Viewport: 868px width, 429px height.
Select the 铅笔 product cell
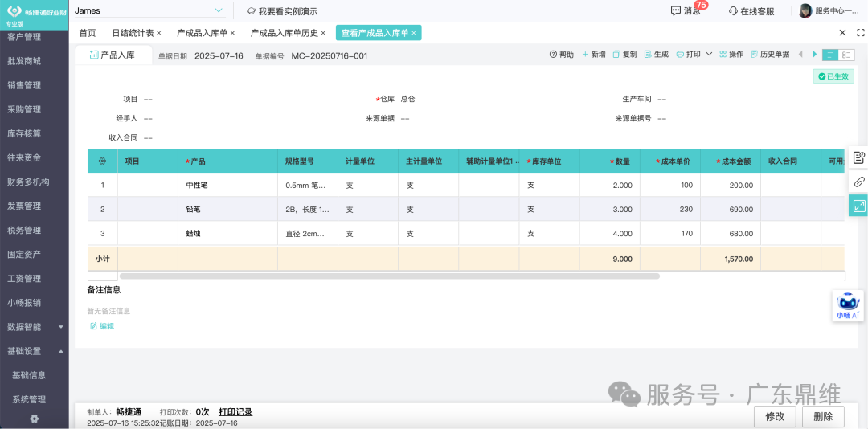227,209
